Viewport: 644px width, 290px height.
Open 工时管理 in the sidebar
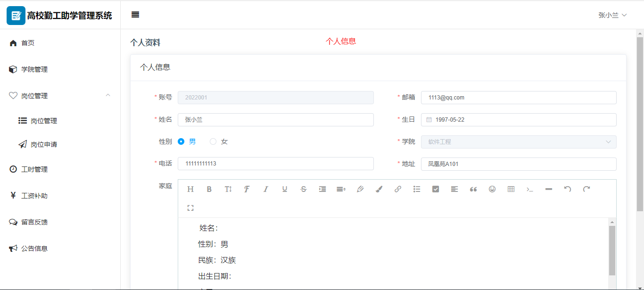click(x=34, y=169)
